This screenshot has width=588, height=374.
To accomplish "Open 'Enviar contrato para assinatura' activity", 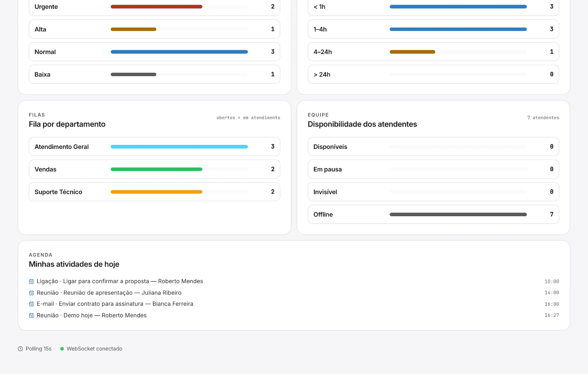I will (115, 304).
